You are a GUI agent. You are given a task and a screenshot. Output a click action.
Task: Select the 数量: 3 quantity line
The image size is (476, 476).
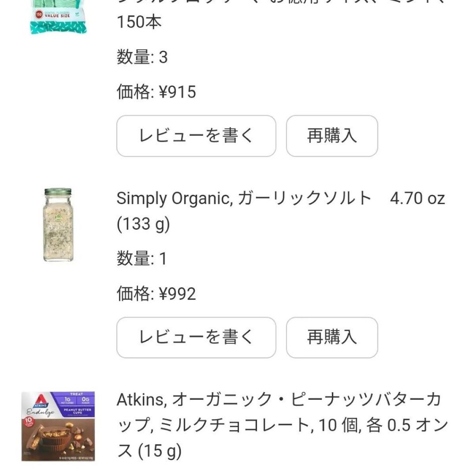pos(142,58)
